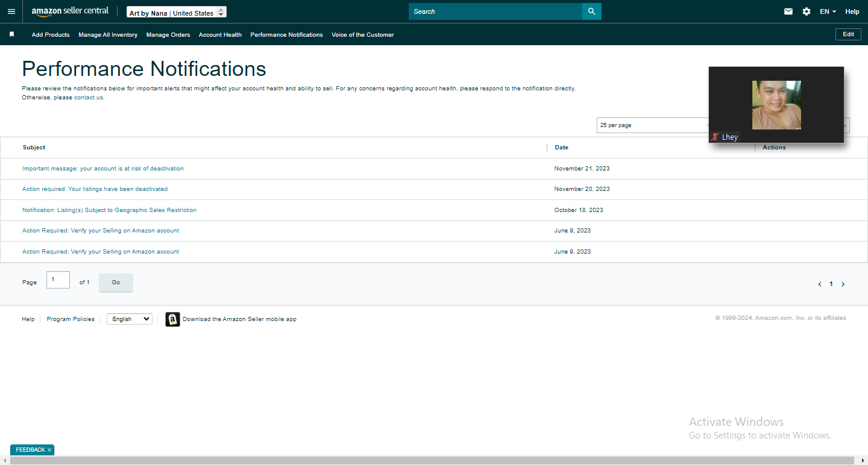This screenshot has height=465, width=868.
Task: Click the current page number 1 in pagination
Action: [x=831, y=284]
